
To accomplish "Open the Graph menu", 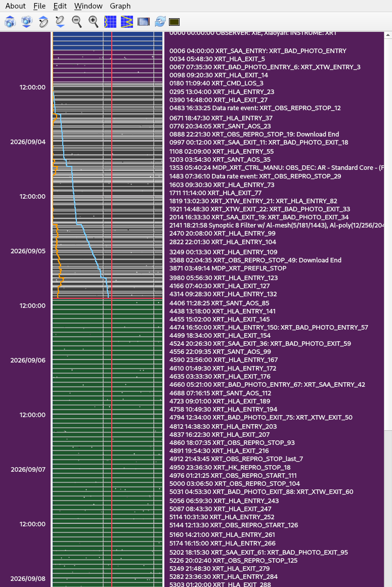I will [120, 6].
